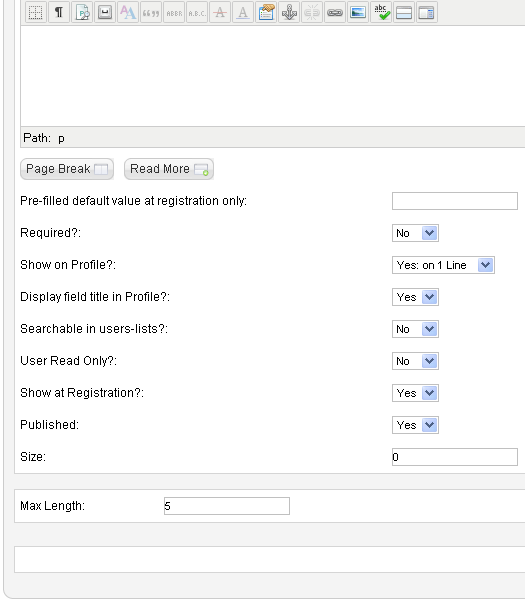Click the Size text field
This screenshot has width=525, height=609.
point(455,457)
